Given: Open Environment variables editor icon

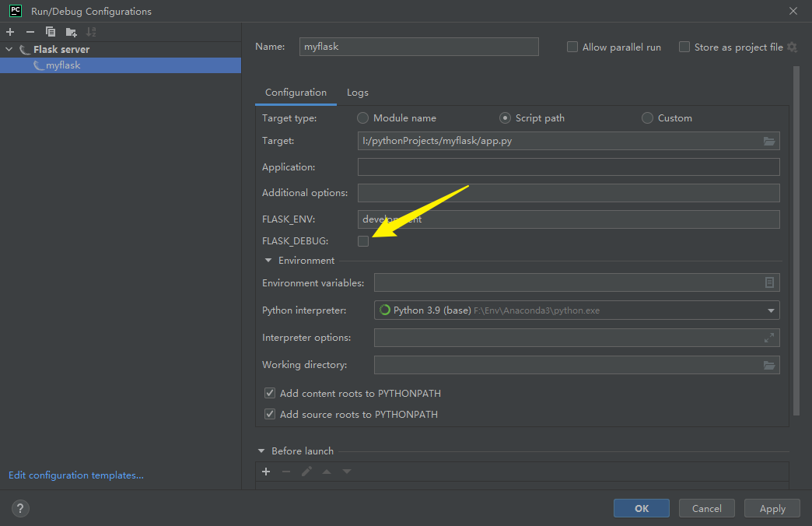Looking at the screenshot, I should coord(769,282).
